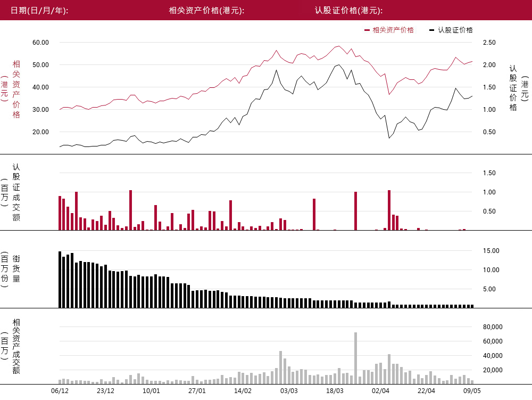Click the red legend marker for 相关资产价格

[x=367, y=30]
